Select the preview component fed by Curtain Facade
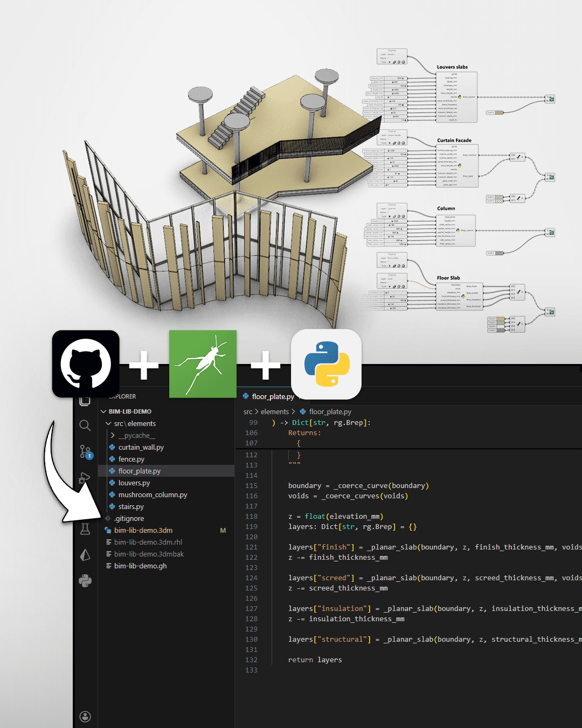This screenshot has height=728, width=582. coord(550,177)
